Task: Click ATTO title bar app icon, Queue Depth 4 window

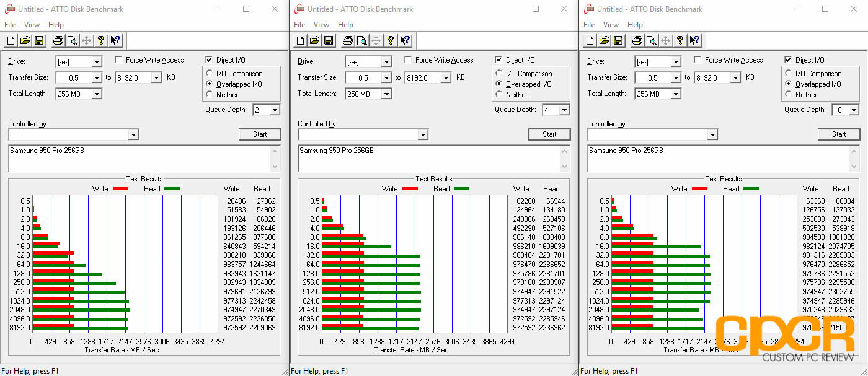Action: pyautogui.click(x=298, y=9)
